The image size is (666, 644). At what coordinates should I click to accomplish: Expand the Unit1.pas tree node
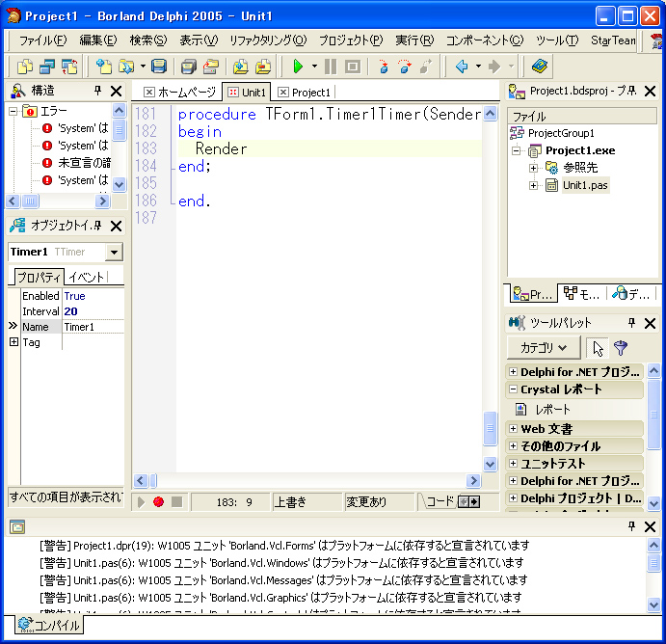534,185
